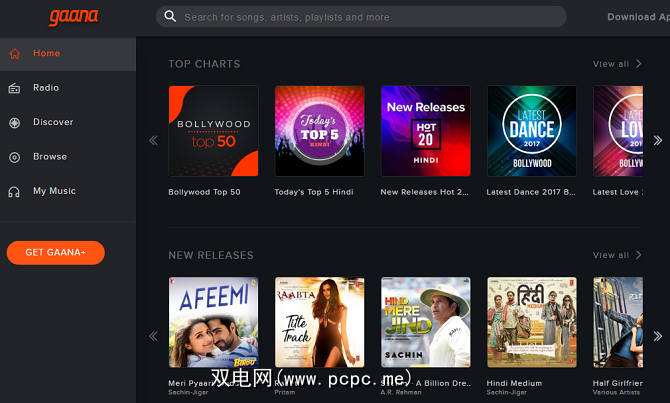Click the NEW RELEASES heading
The width and height of the screenshot is (670, 403).
(211, 256)
